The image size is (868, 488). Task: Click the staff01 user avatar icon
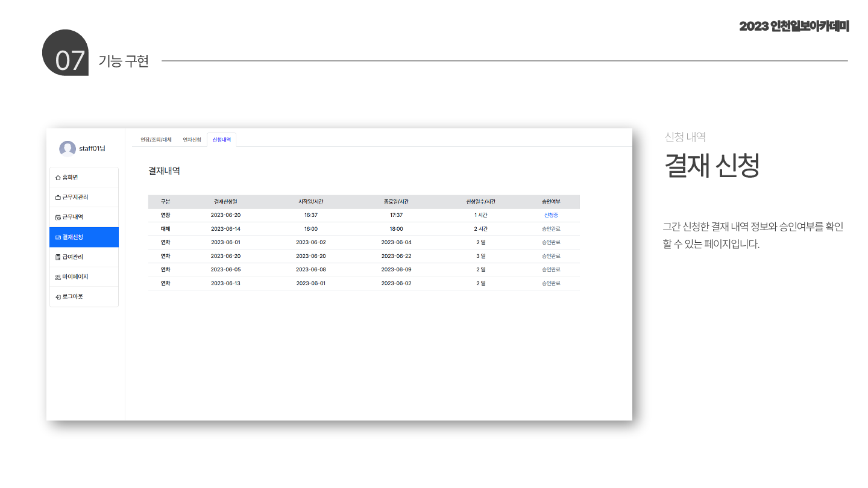pyautogui.click(x=68, y=149)
